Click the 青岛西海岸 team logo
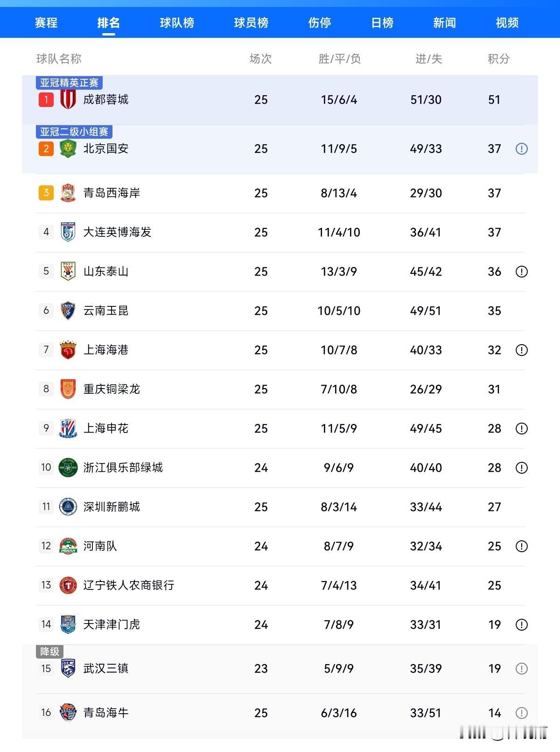Screen dimensions: 560x752 click(x=68, y=193)
